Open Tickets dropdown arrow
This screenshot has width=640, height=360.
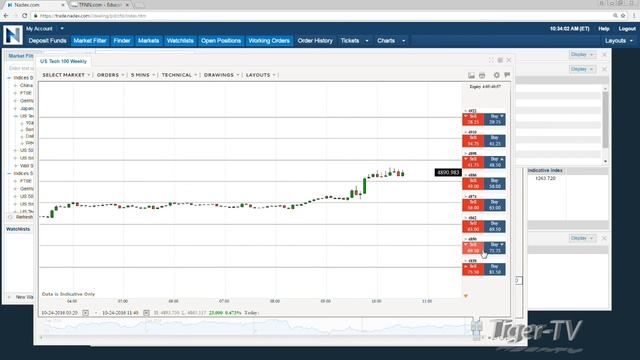click(x=367, y=41)
